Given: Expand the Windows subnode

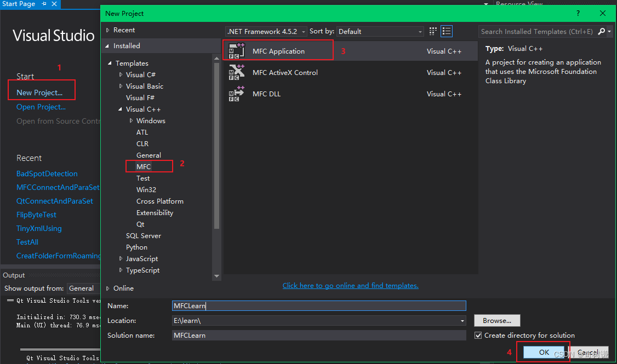Looking at the screenshot, I should click(131, 120).
